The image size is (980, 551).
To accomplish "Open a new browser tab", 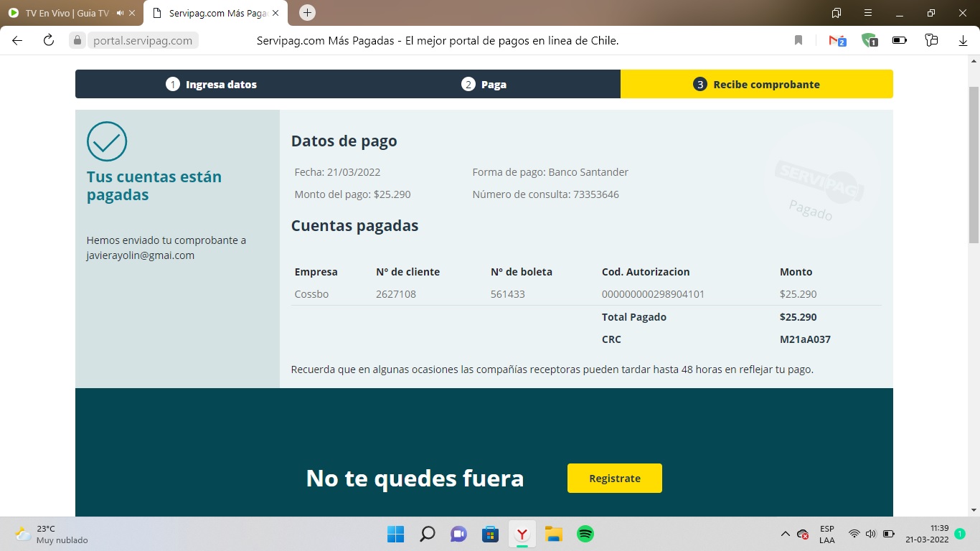I will (x=307, y=13).
